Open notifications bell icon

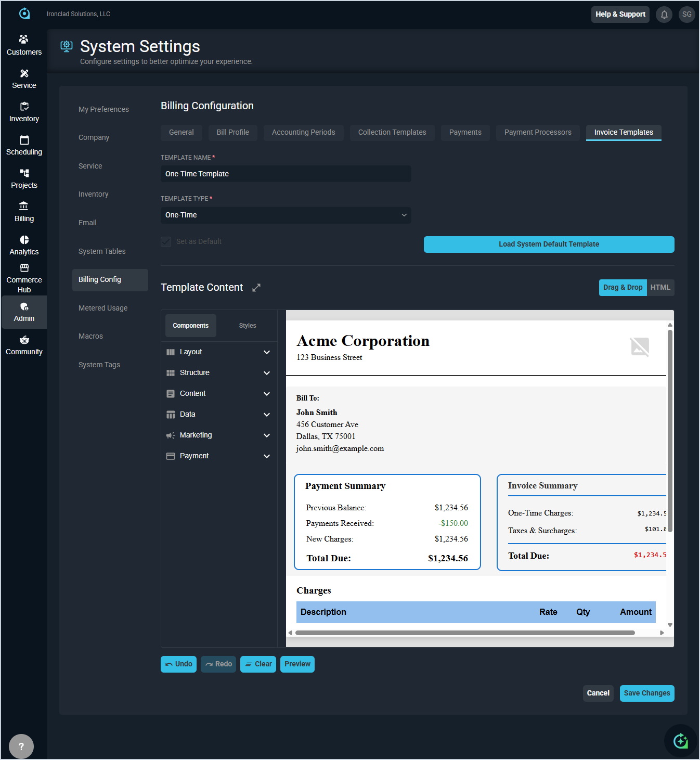(664, 15)
